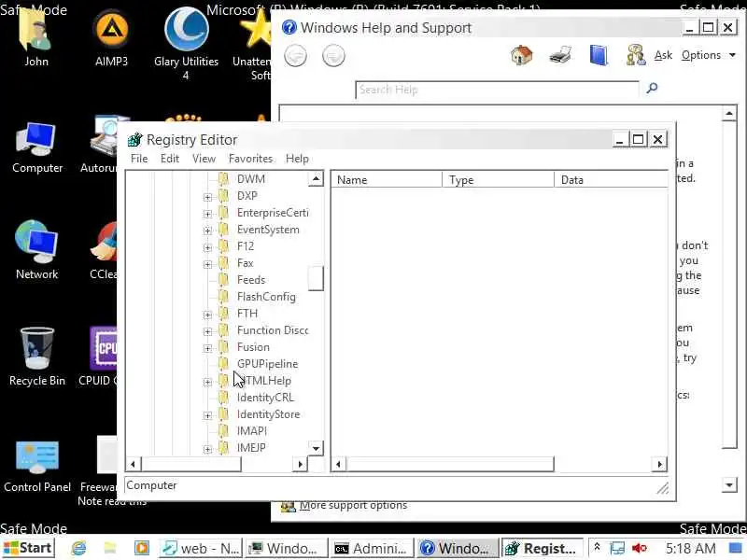Expand the IdentityStore registry key
747x560 pixels.
pos(207,415)
